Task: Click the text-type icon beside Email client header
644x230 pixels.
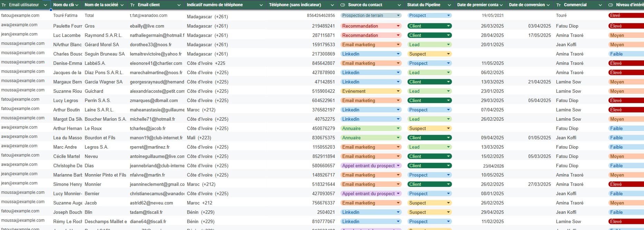Action: [x=133, y=5]
